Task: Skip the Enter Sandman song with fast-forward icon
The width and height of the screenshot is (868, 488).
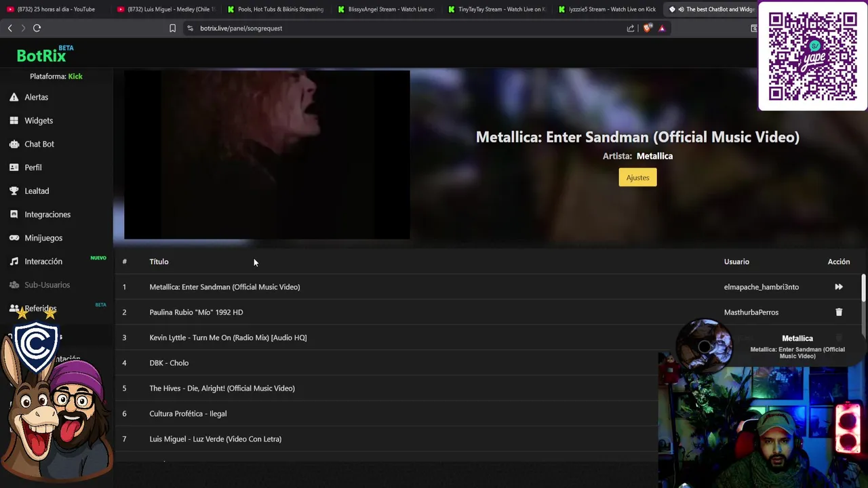Action: point(839,287)
